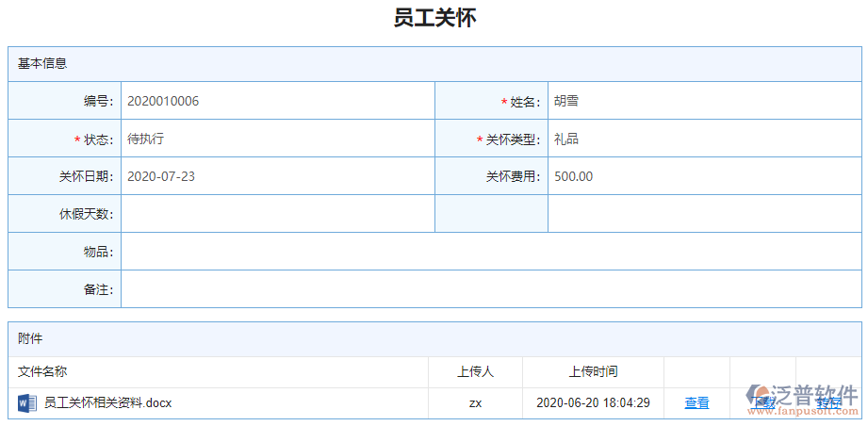This screenshot has width=868, height=426.
Task: Click the 转存 link for the attachment
Action: click(x=828, y=403)
